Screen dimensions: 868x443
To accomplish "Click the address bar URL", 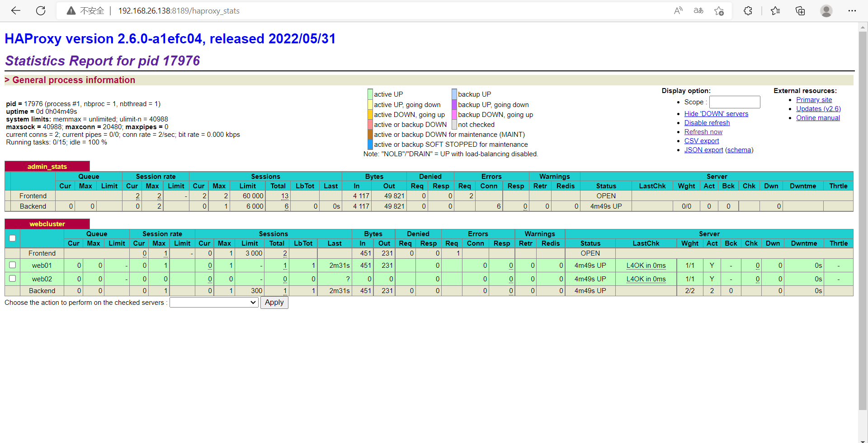I will (x=179, y=11).
